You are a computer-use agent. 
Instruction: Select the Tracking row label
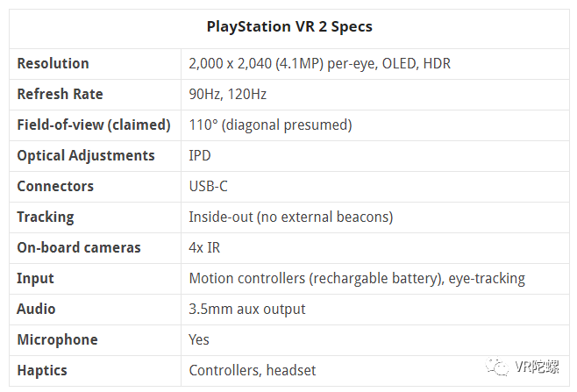pyautogui.click(x=46, y=217)
